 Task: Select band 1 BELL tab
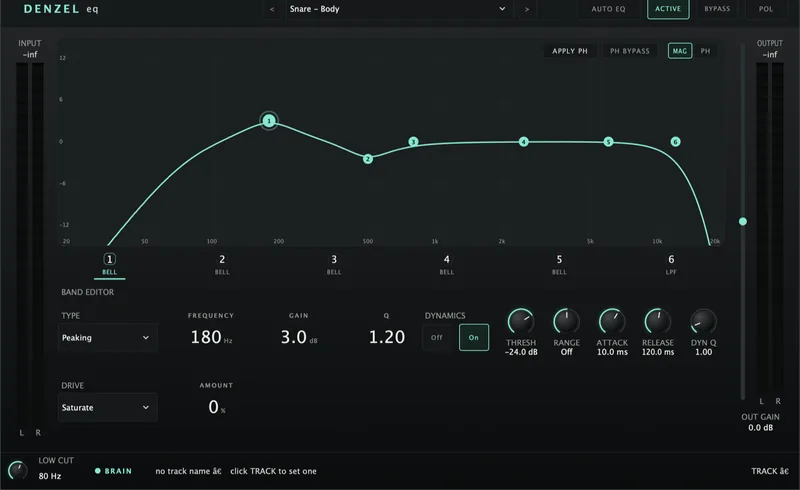click(109, 264)
